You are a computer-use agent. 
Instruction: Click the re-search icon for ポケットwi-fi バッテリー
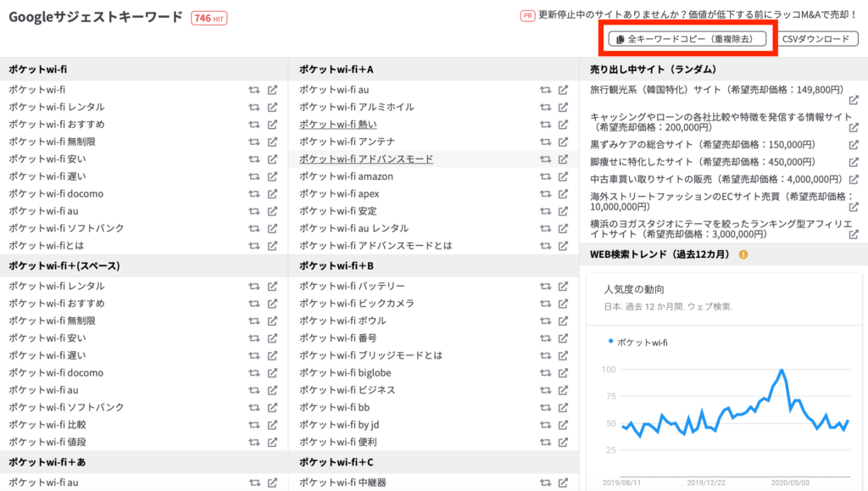(x=545, y=286)
